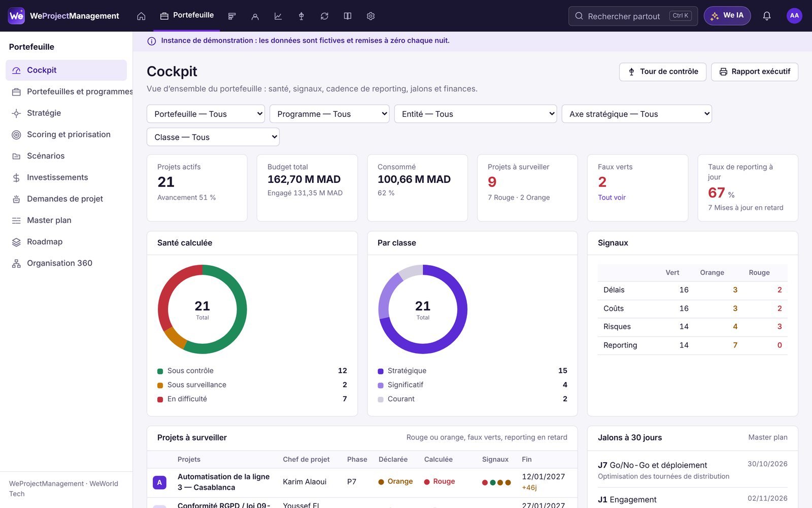Open the projects list icon in the top bar
This screenshot has width=812, height=508.
pyautogui.click(x=232, y=16)
